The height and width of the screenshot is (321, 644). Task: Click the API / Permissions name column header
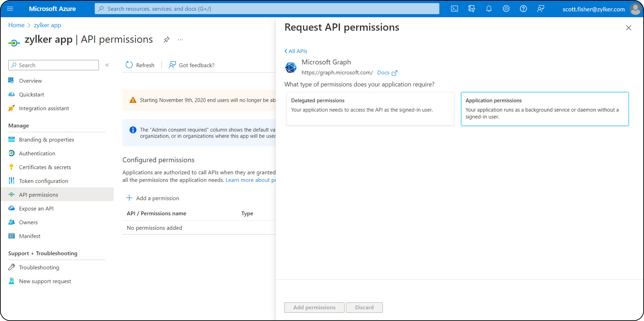click(x=156, y=213)
